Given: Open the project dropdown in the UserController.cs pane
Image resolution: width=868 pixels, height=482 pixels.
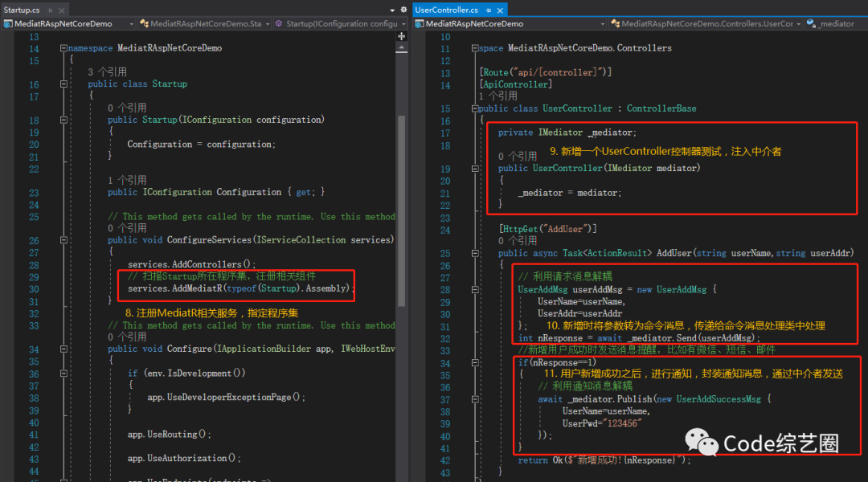Looking at the screenshot, I should point(510,24).
